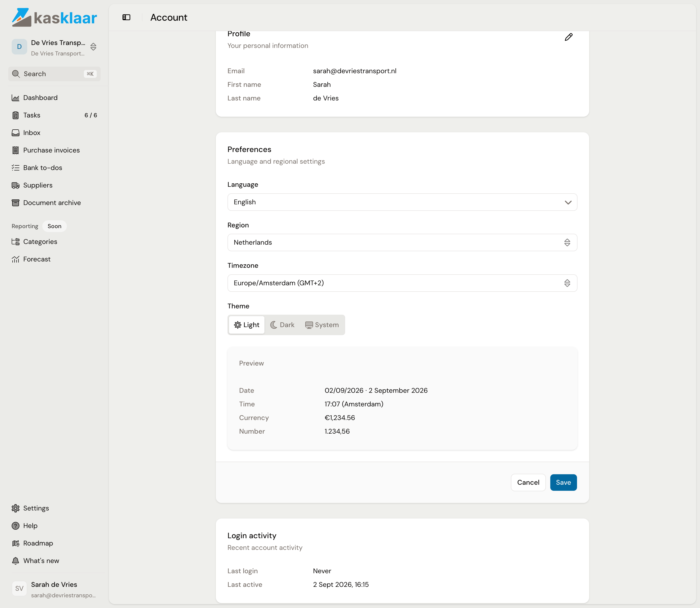Click the Categories tree icon
700x608 pixels.
[16, 241]
